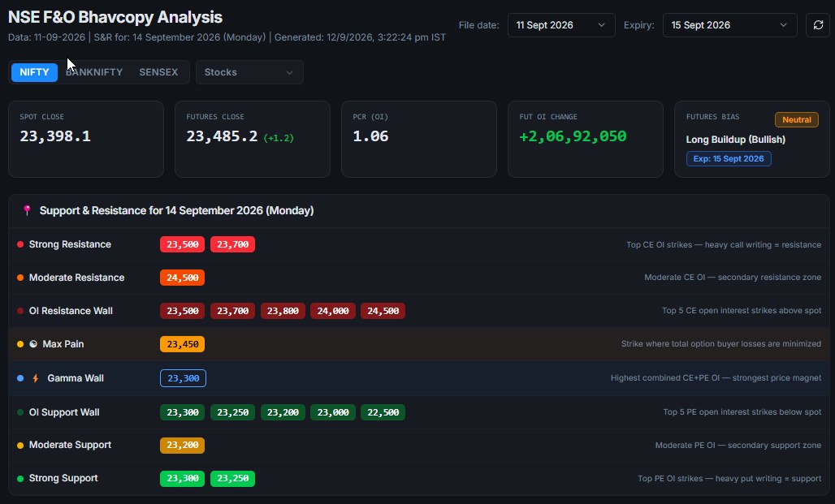Click the Max Pain label

click(x=63, y=344)
